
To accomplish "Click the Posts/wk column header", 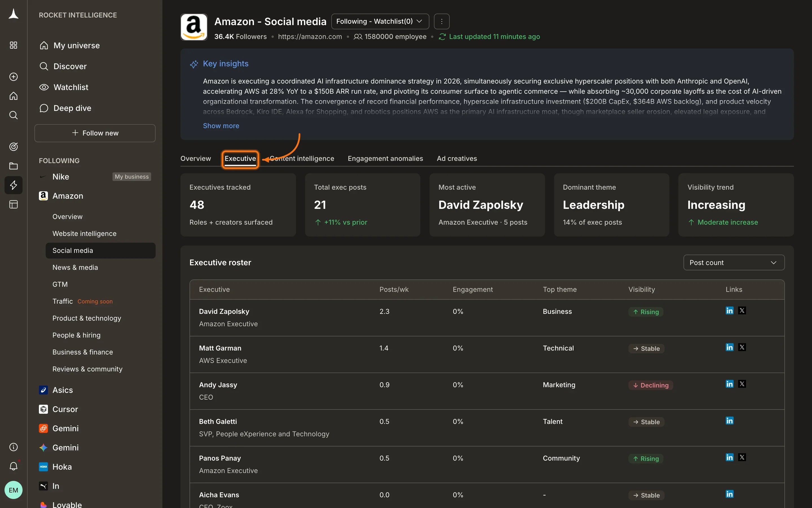I will 394,290.
